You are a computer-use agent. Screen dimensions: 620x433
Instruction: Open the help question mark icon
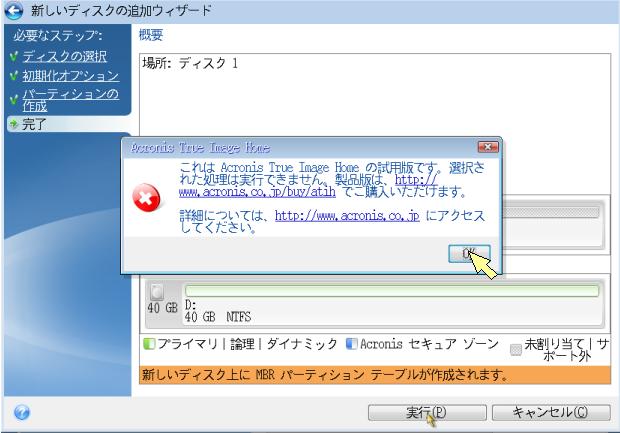[x=21, y=412]
